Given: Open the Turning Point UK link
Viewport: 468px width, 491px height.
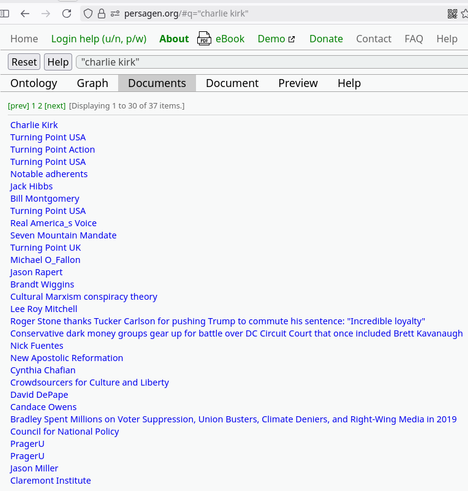Looking at the screenshot, I should pyautogui.click(x=46, y=248).
